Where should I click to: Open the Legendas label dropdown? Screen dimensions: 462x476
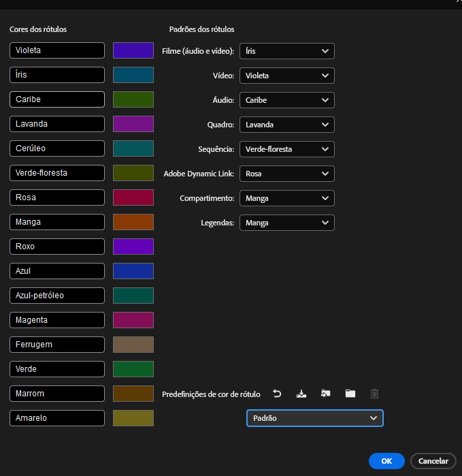click(x=287, y=223)
